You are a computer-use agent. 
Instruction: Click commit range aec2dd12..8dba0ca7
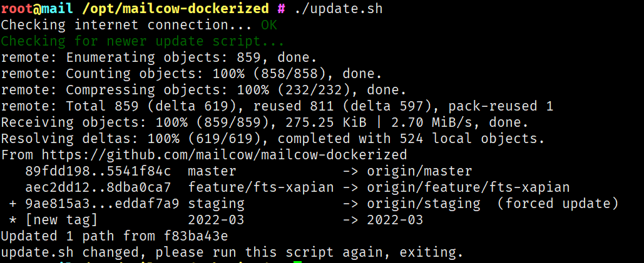[x=98, y=187]
